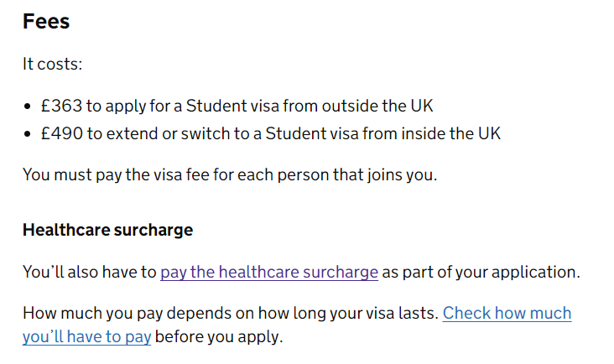Viewport: 614px width, 364px height.
Task: Click the bullet point before £363
Action: [x=27, y=107]
